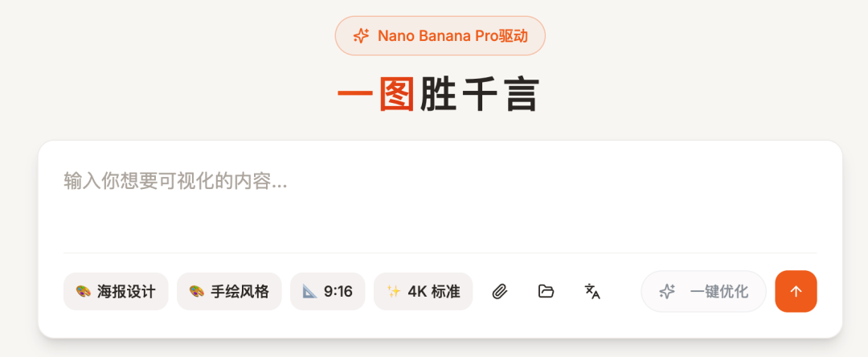Click the palette icon on 手绘风格 chip

[x=197, y=291]
